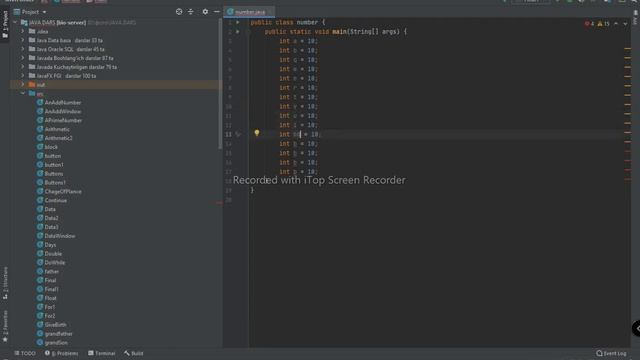Click line number 13 in the gutter
Image resolution: width=640 pixels, height=360 pixels.
(228, 134)
